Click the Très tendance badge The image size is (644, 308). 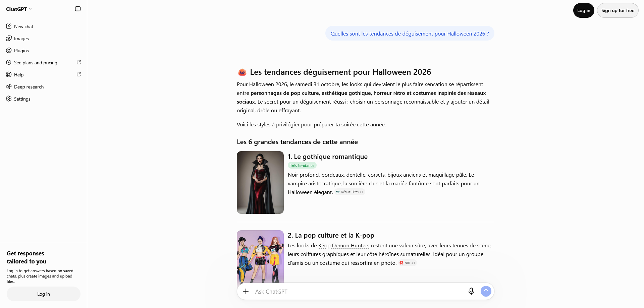302,166
